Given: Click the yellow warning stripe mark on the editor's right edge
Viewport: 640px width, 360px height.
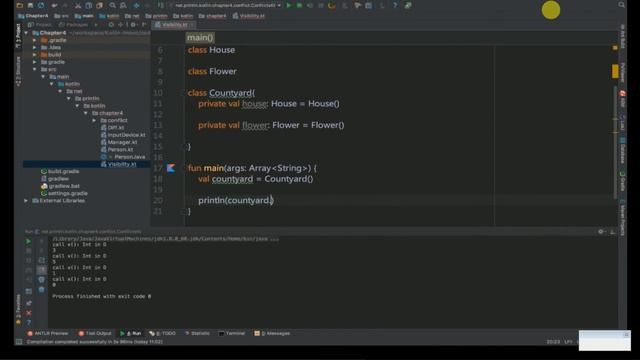Looking at the screenshot, I should (x=615, y=71).
